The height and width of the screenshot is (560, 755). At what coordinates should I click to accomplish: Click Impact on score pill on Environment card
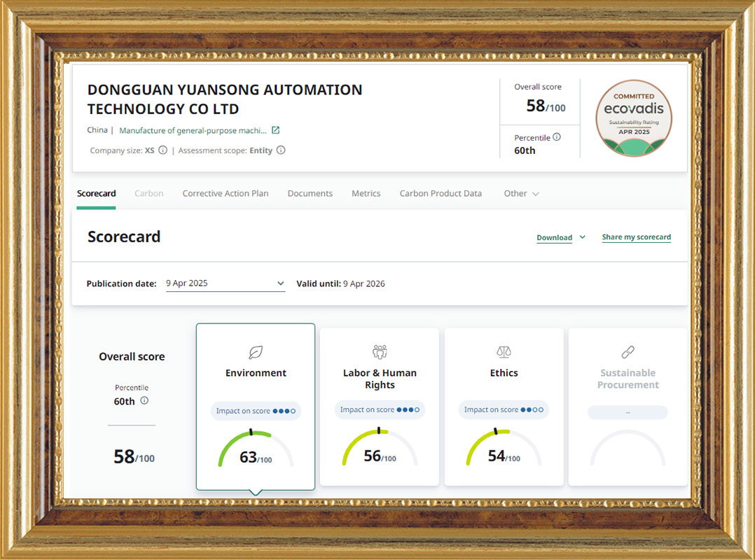click(x=256, y=411)
